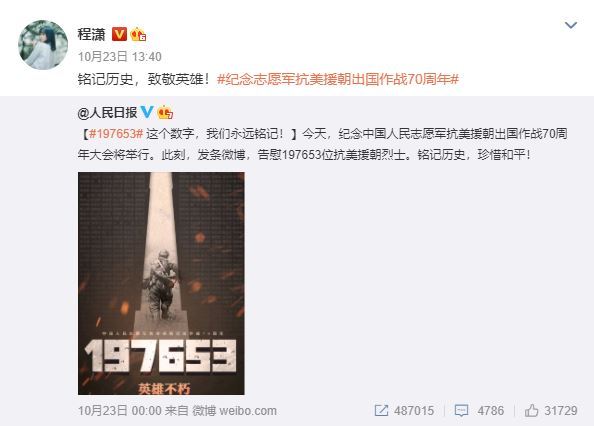
Task: Open original post time 10月23日 00:00
Action: [120, 411]
